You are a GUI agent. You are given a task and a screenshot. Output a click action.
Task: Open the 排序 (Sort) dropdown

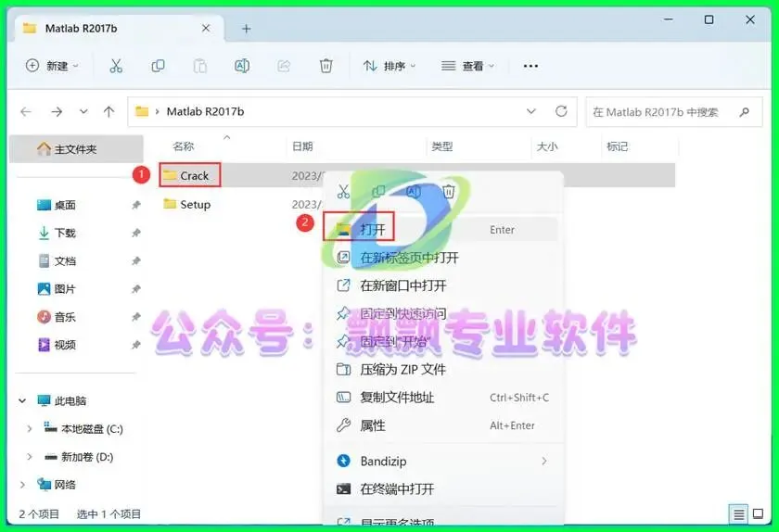389,66
